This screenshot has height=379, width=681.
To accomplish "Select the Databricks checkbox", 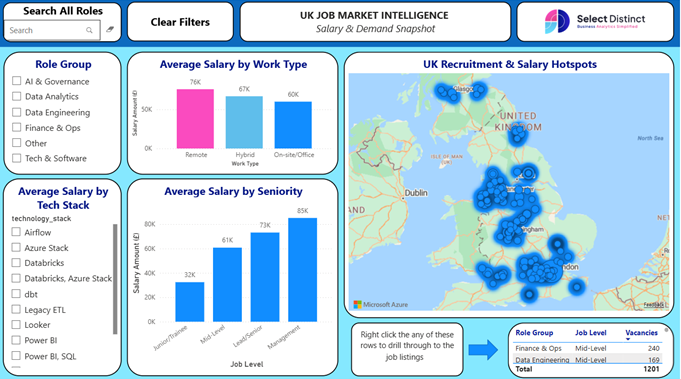I will (16, 263).
